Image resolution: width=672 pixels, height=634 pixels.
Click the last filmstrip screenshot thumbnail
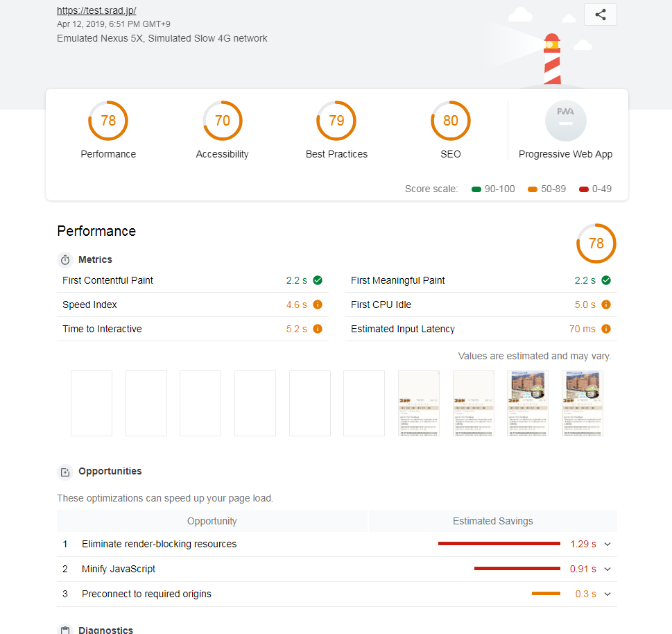click(583, 403)
